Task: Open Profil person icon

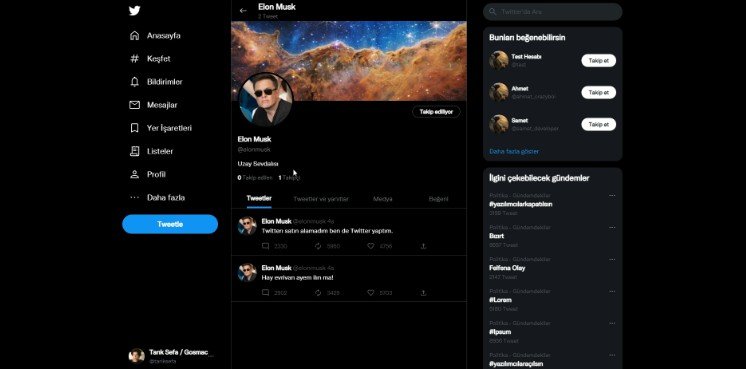Action: click(x=135, y=175)
